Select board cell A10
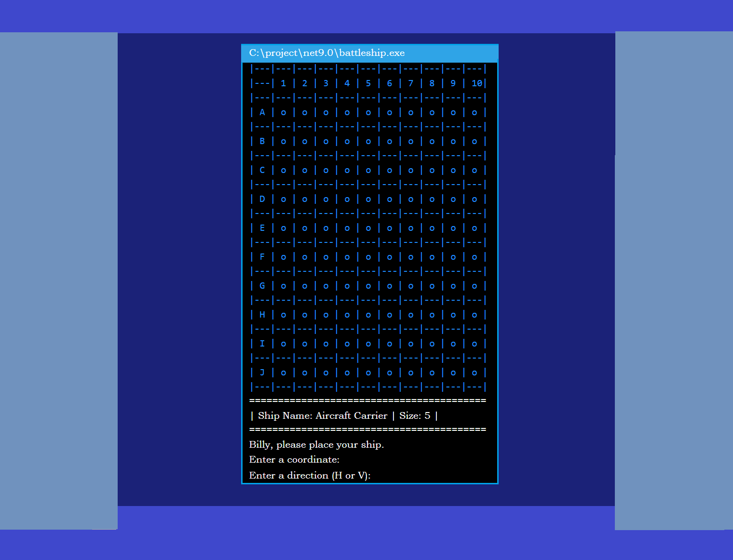This screenshot has height=560, width=733. tap(475, 113)
